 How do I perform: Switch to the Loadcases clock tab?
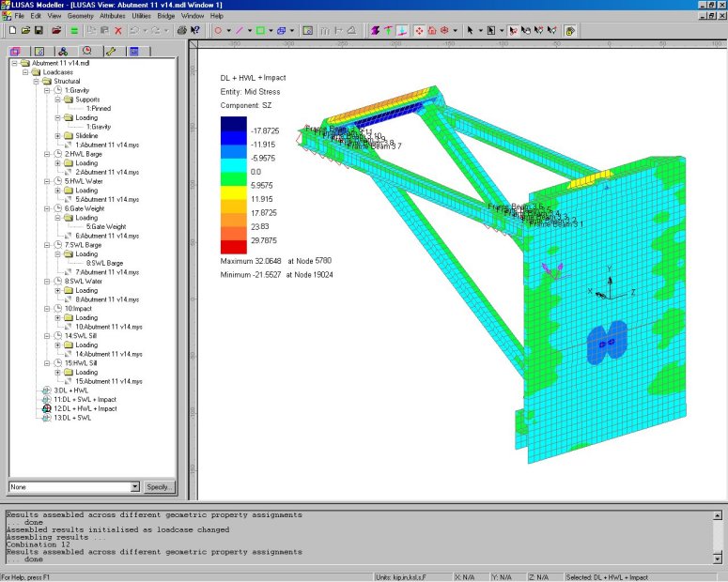[86, 52]
